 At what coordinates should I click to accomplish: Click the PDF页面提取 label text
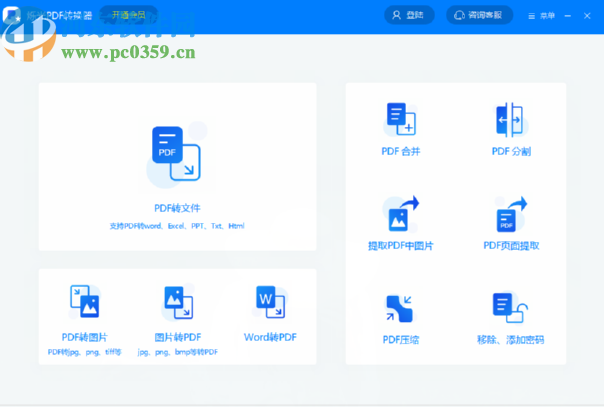[512, 246]
